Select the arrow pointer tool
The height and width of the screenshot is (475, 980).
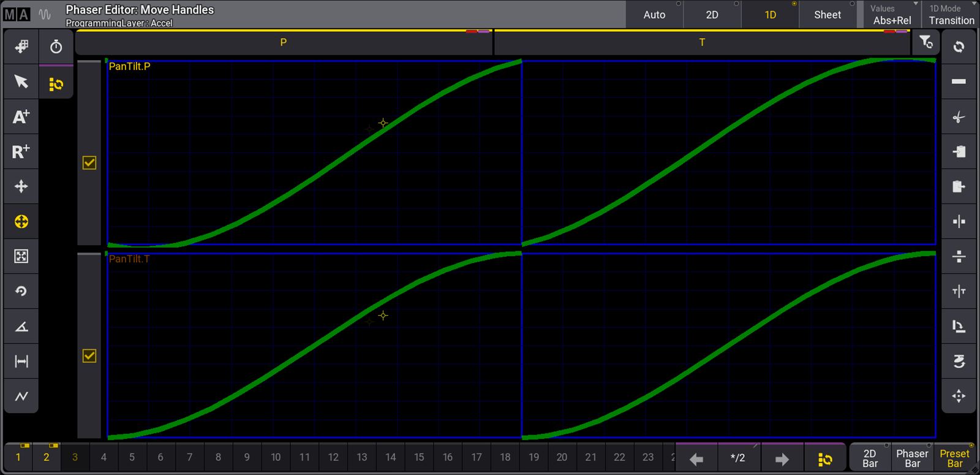[21, 82]
